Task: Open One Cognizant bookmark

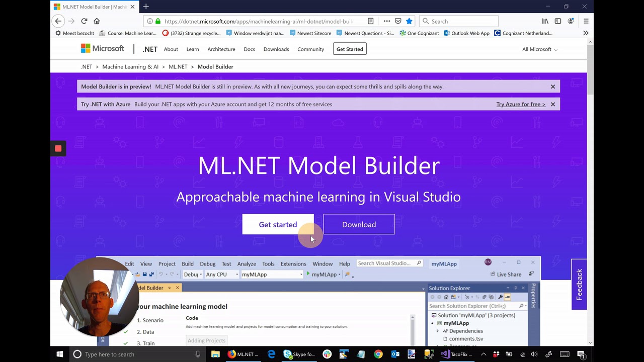Action: (x=419, y=33)
